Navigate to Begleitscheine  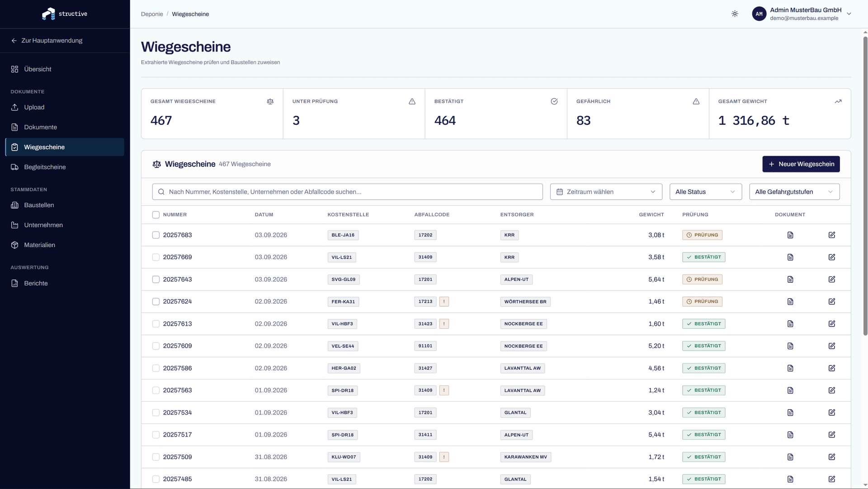(x=65, y=167)
